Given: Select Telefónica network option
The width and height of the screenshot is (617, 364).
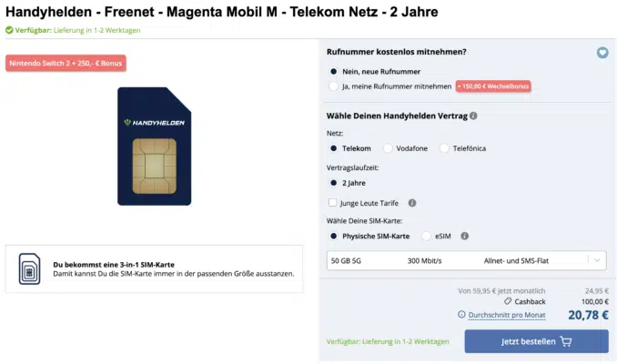Looking at the screenshot, I should (x=444, y=148).
